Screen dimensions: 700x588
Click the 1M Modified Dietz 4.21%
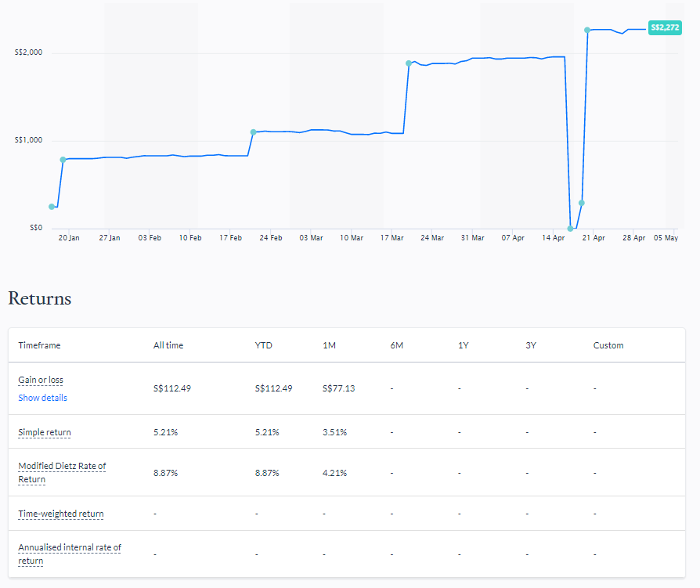coord(335,473)
